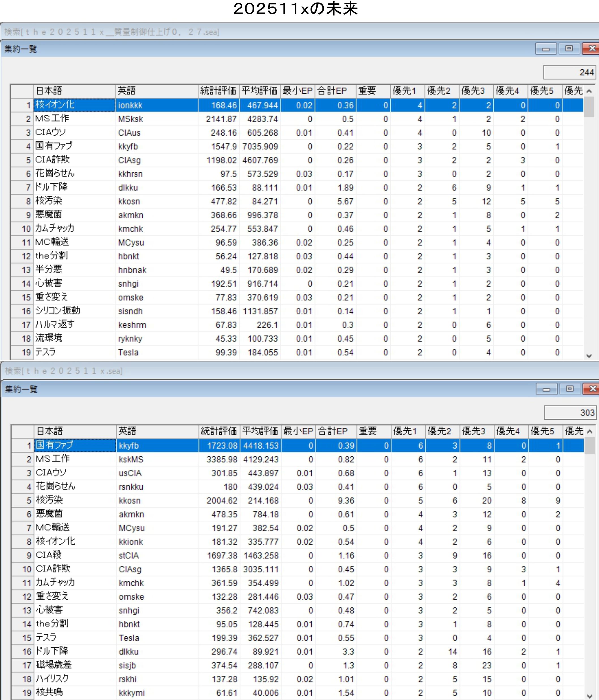Click value 361.59 in lower table
Screen dimensions: 599x700
[x=219, y=583]
